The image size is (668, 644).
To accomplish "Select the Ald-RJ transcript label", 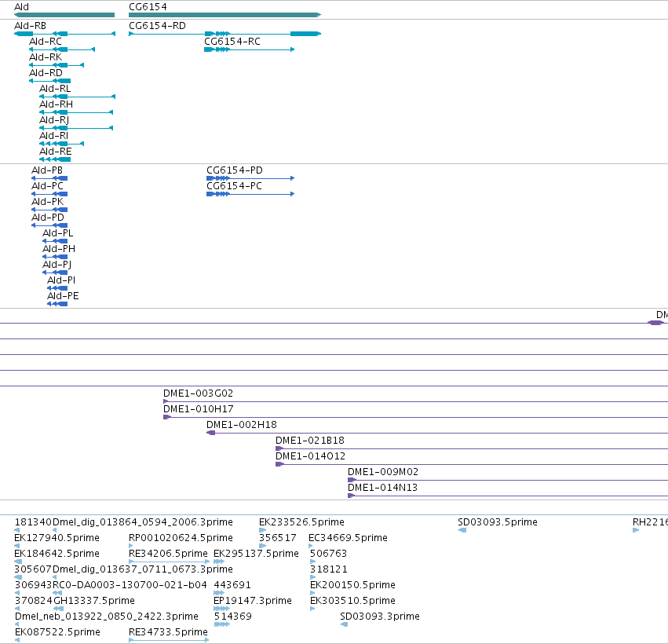I will [x=54, y=120].
